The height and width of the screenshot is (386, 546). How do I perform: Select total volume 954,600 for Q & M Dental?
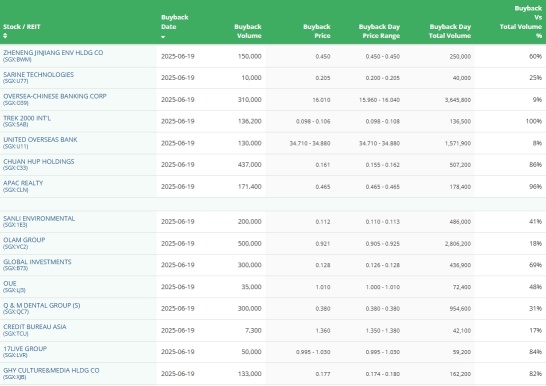[x=460, y=309]
